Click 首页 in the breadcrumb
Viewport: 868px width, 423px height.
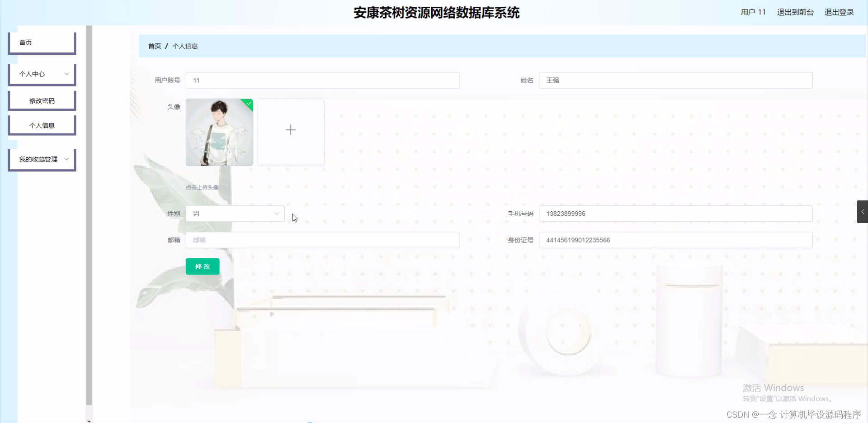pyautogui.click(x=154, y=46)
